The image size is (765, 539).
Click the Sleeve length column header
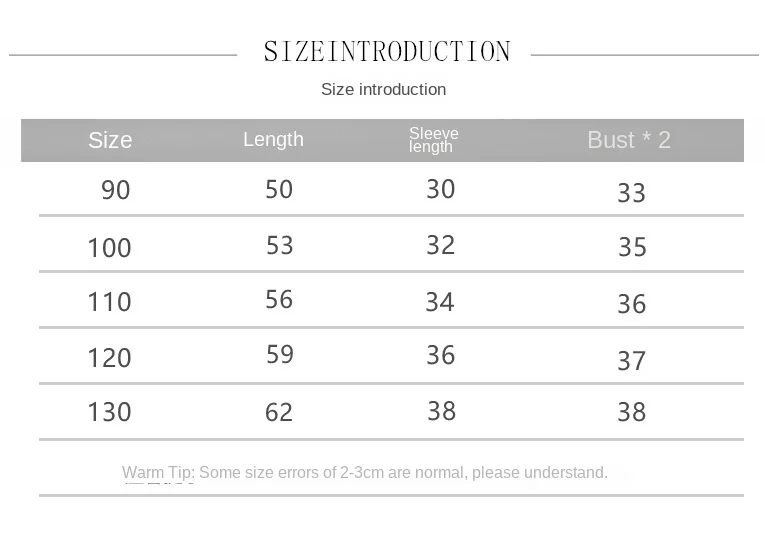click(433, 140)
